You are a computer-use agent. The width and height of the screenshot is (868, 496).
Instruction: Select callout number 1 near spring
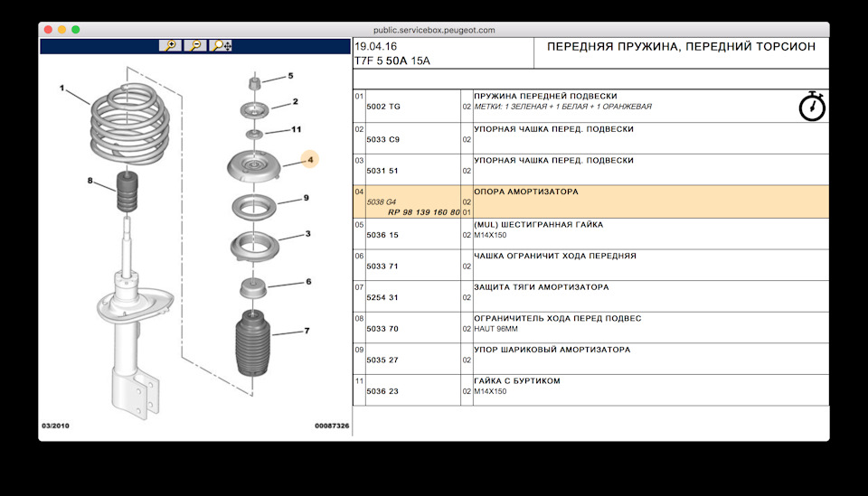(62, 88)
